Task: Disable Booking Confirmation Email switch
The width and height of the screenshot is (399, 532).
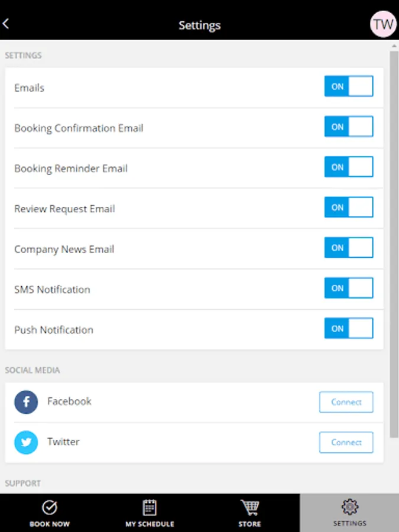Action: (349, 126)
